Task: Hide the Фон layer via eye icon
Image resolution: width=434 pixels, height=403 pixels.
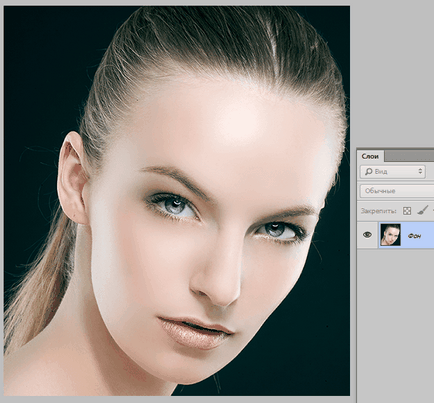Action: coord(367,235)
